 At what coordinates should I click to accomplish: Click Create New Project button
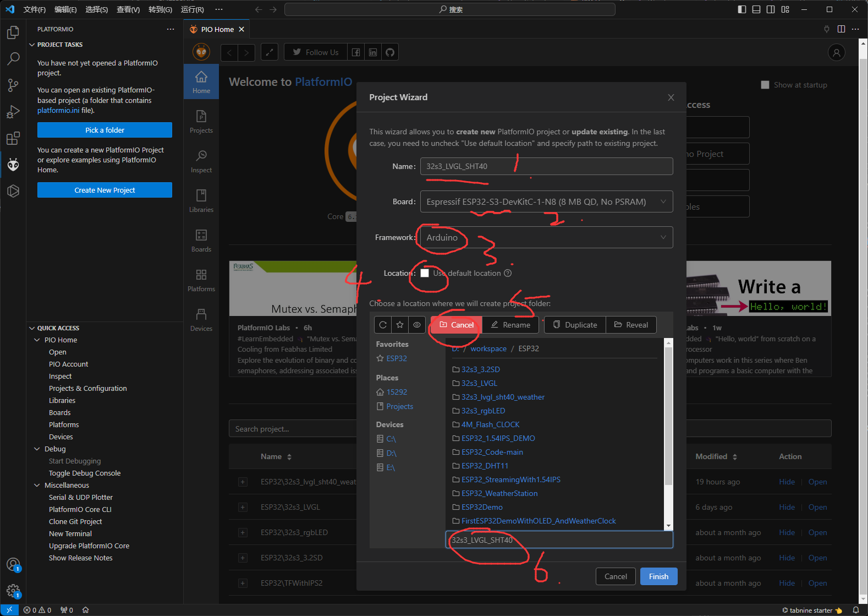(105, 190)
